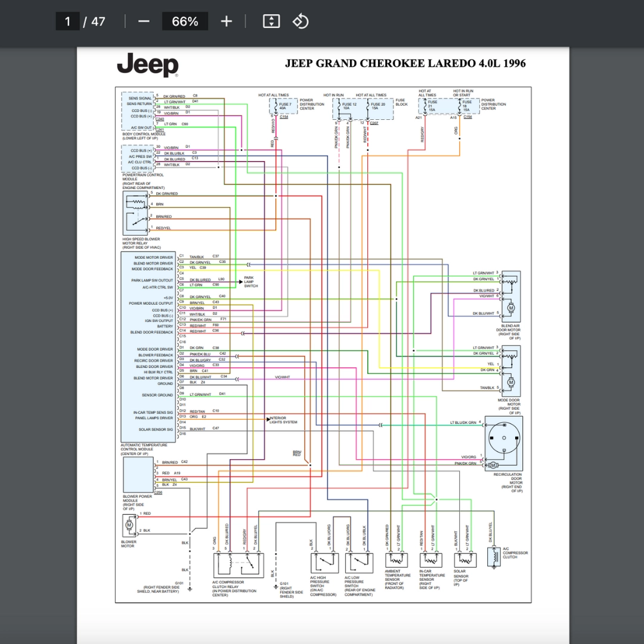Click the MODE MOTOR DRIVER pin label

coord(154,258)
